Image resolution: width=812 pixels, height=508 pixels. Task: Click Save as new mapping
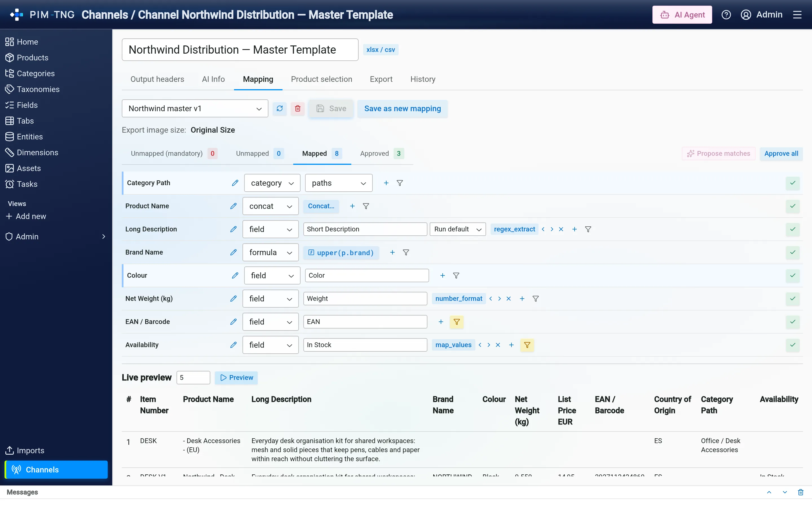(x=402, y=109)
